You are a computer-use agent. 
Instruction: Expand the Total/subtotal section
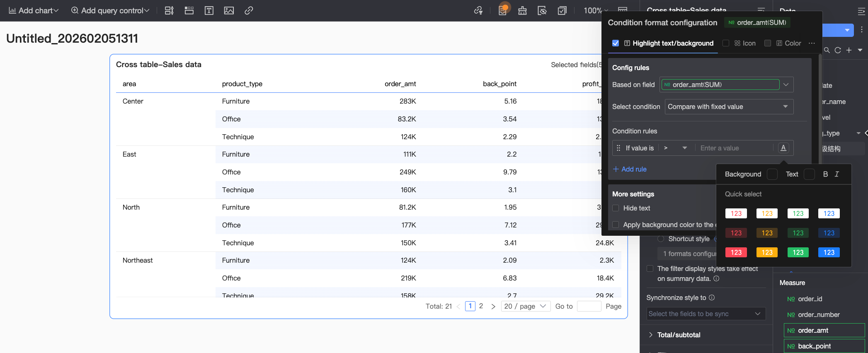(679, 335)
